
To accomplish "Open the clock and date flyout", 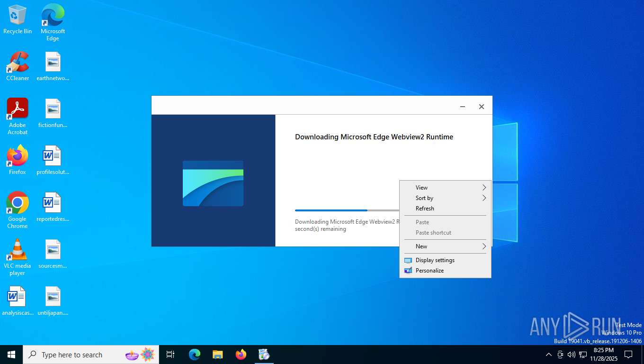I will [x=604, y=355].
